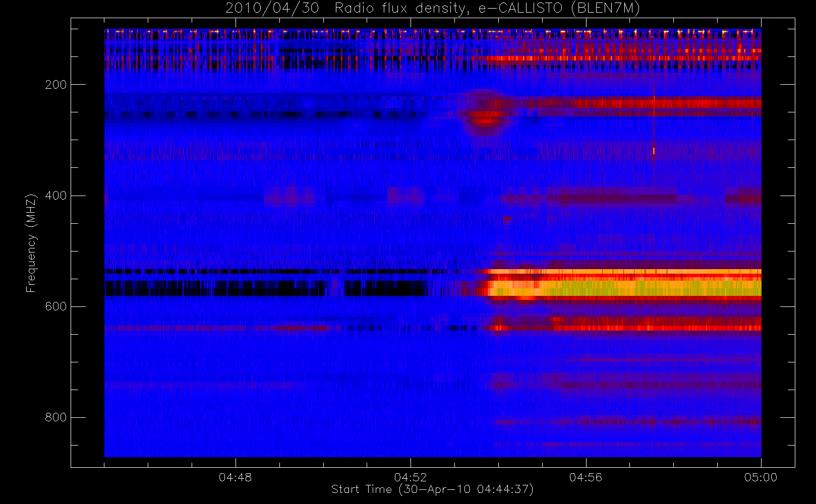
Task: Click the 04:48 time tick label
Action: click(x=235, y=477)
